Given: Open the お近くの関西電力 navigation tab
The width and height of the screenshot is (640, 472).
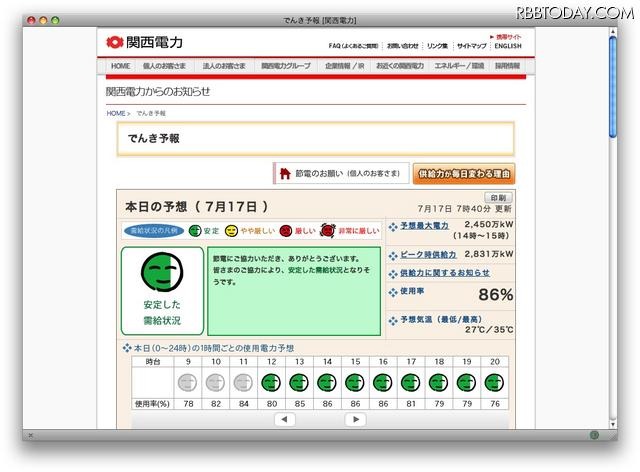Looking at the screenshot, I should (400, 66).
